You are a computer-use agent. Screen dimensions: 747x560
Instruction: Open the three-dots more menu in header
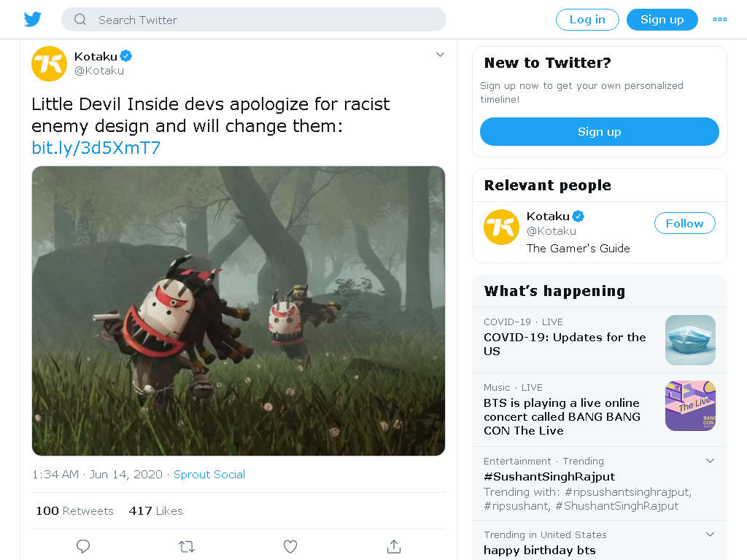coord(719,20)
